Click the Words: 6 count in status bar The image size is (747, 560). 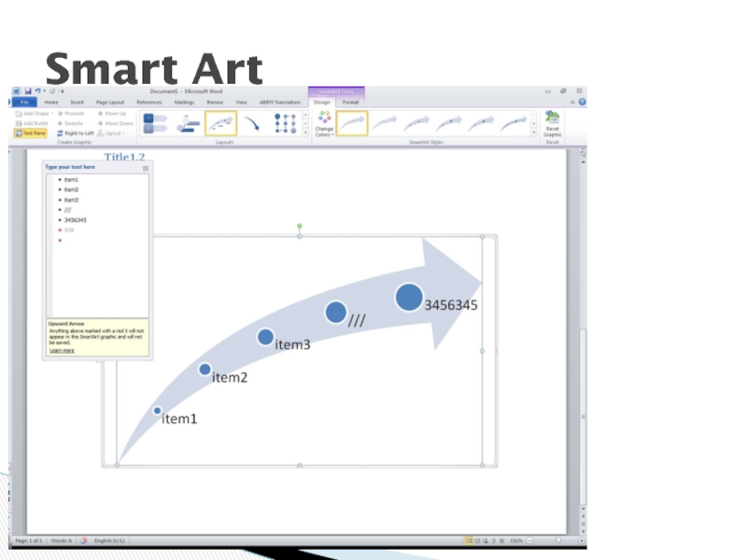tap(61, 540)
